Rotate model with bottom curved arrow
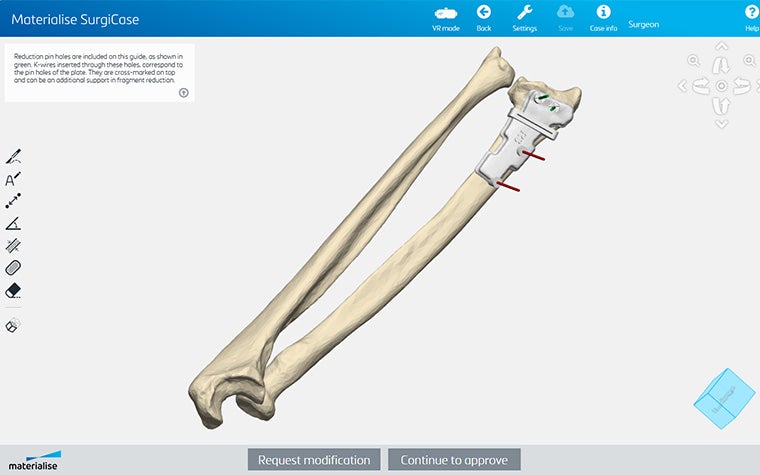 721,106
